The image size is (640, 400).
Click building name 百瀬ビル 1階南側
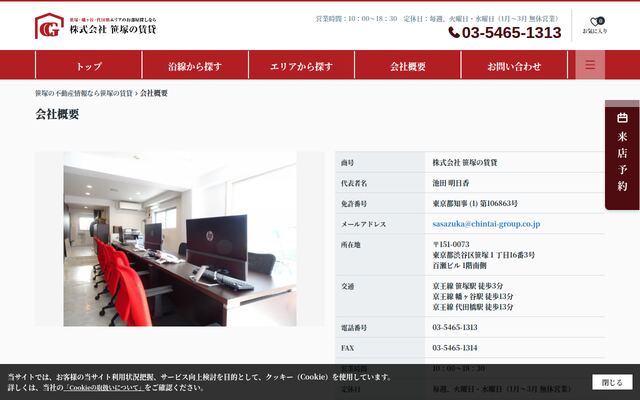tap(460, 266)
